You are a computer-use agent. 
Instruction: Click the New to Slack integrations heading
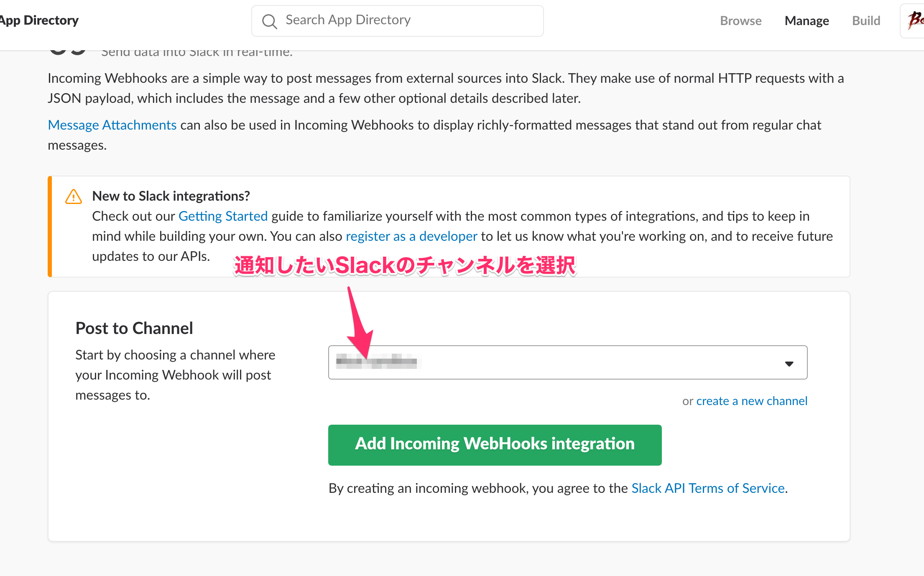(171, 196)
